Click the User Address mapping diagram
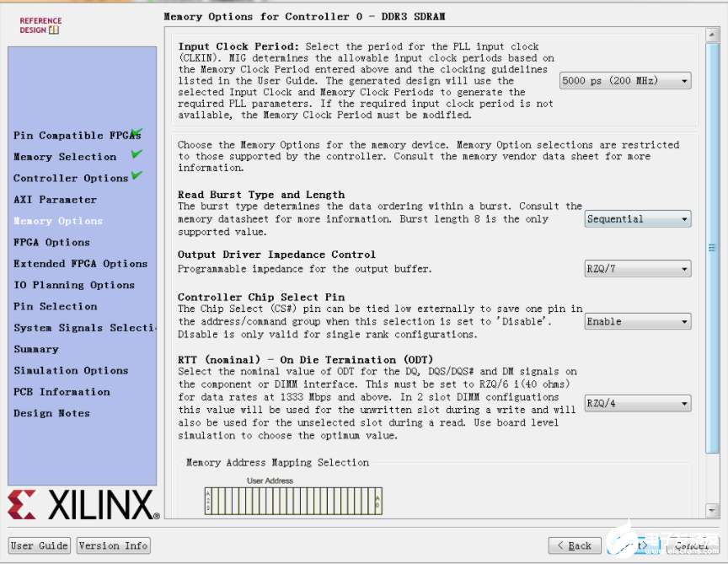728x564 pixels. pos(293,501)
